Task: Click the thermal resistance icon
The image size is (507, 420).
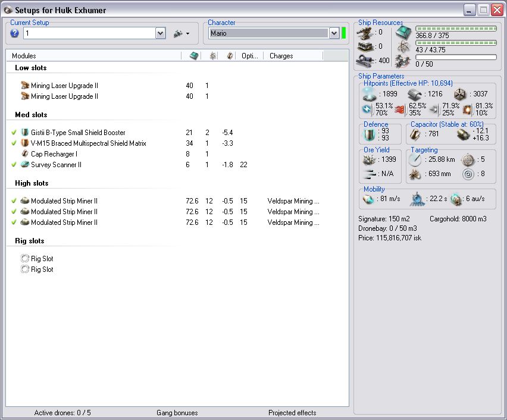Action: 400,110
